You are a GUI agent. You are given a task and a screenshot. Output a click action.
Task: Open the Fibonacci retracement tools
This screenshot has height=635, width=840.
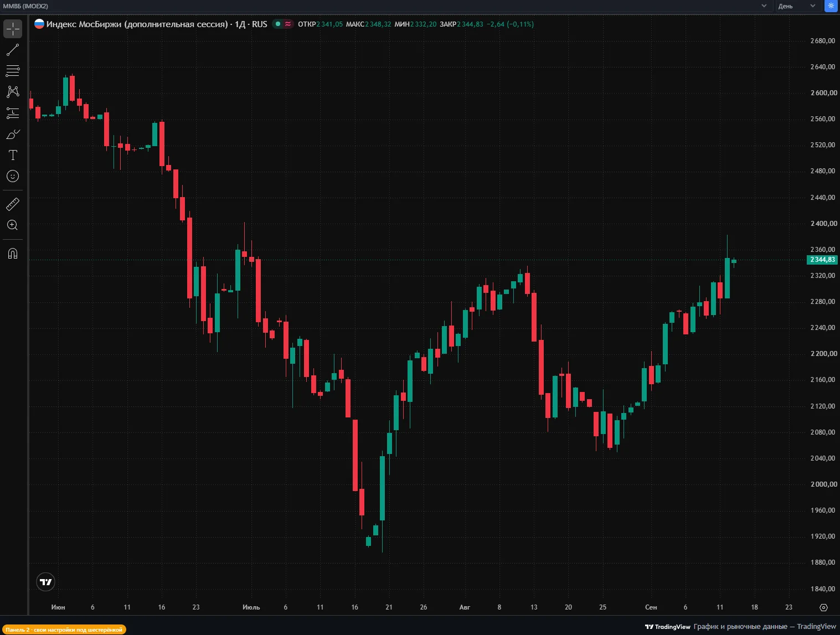(13, 71)
